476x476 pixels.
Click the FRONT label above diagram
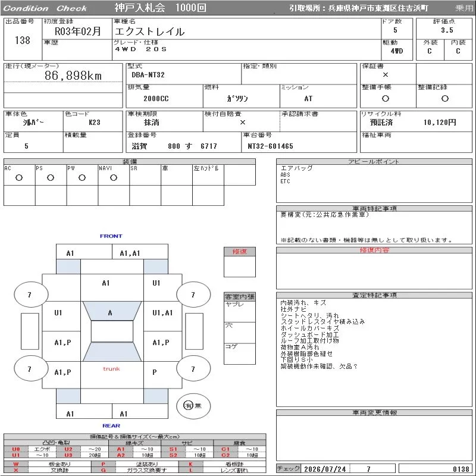pyautogui.click(x=111, y=236)
